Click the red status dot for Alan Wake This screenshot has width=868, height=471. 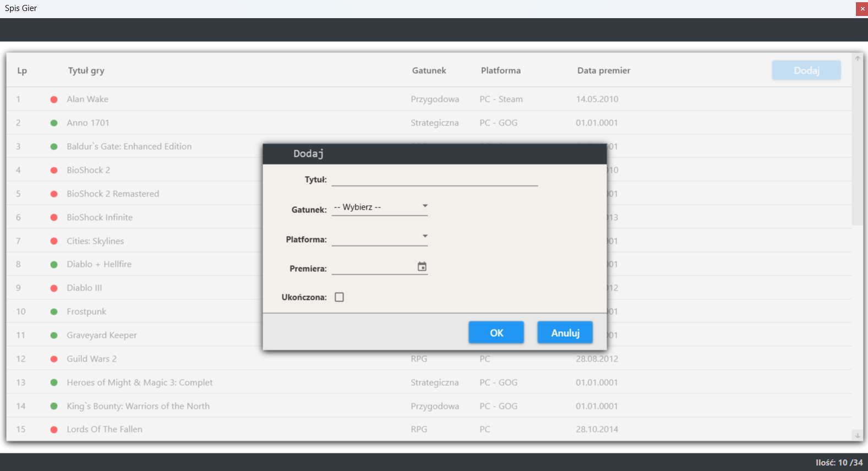click(54, 100)
